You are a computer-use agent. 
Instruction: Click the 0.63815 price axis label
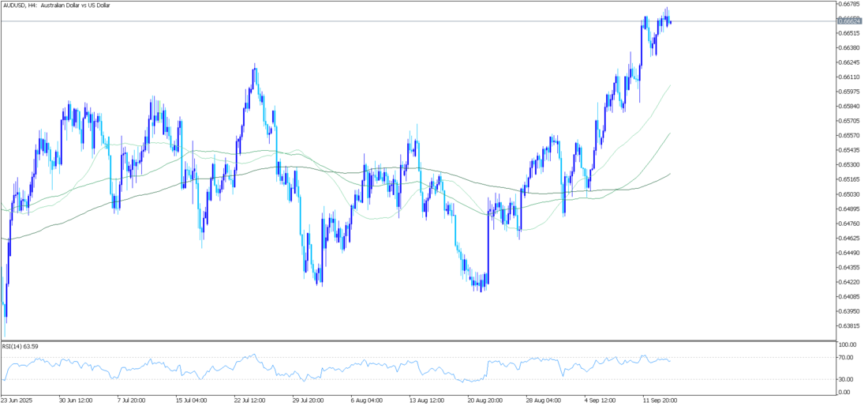tap(849, 326)
